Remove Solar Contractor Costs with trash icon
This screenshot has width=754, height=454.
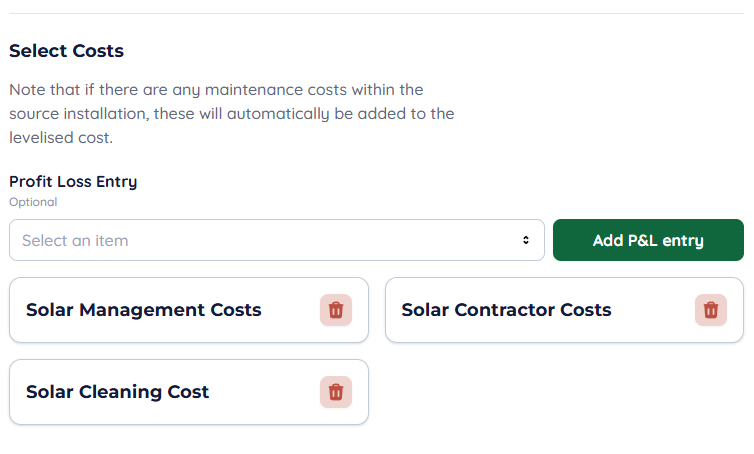click(x=711, y=310)
